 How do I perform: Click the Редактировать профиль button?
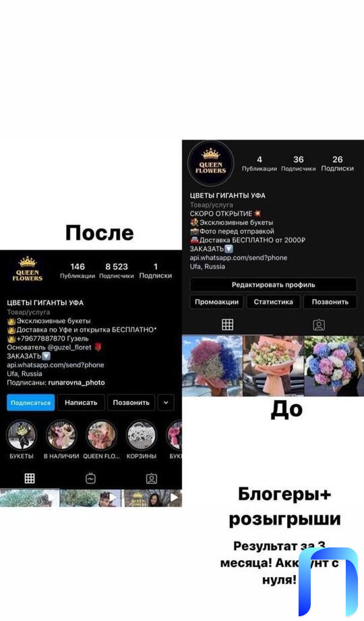274,285
